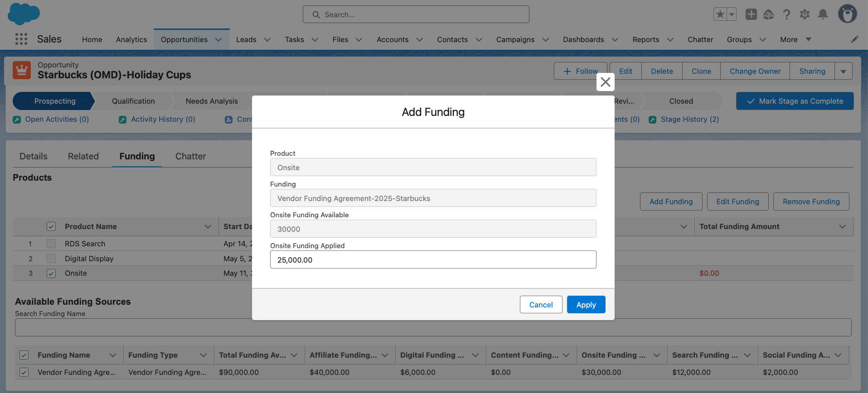This screenshot has width=868, height=393.
Task: Open the Analytics nav item
Action: point(131,39)
